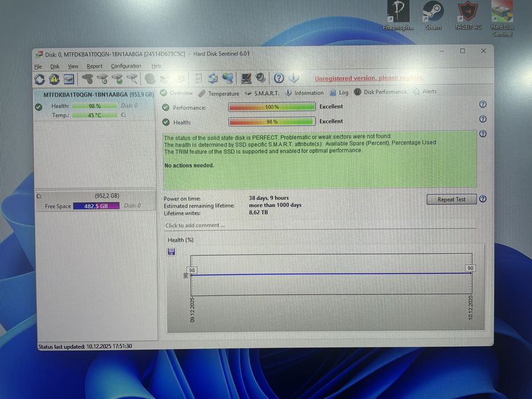
Task: Click the 'Status last updated' status bar text
Action: click(x=85, y=347)
